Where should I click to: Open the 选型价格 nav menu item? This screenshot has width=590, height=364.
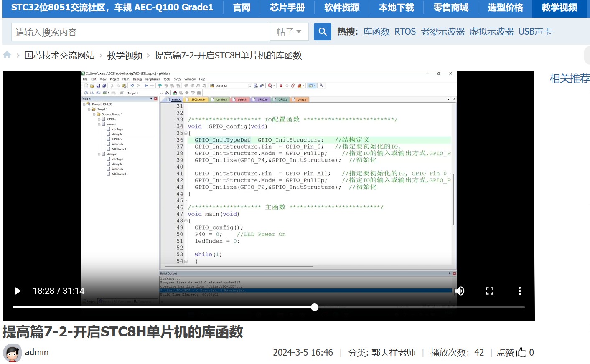505,8
